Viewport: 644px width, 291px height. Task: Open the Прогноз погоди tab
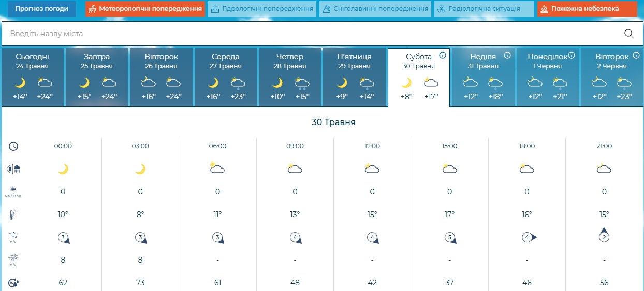(x=41, y=9)
